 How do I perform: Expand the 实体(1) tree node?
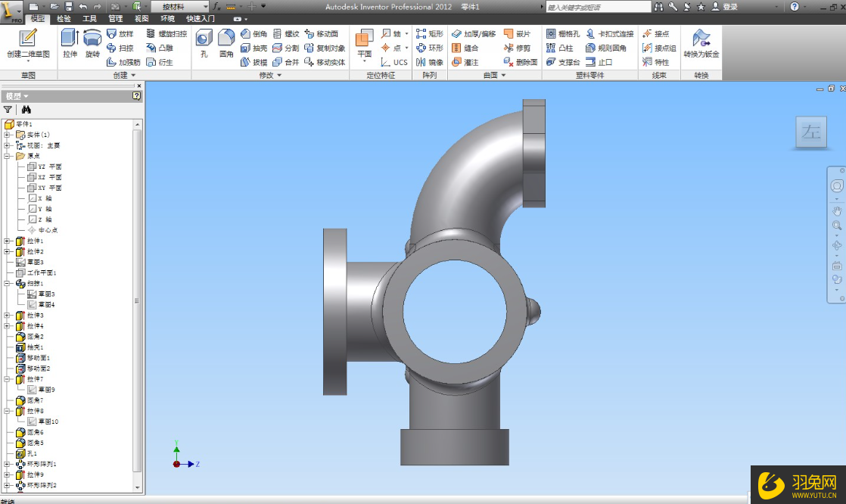point(8,135)
